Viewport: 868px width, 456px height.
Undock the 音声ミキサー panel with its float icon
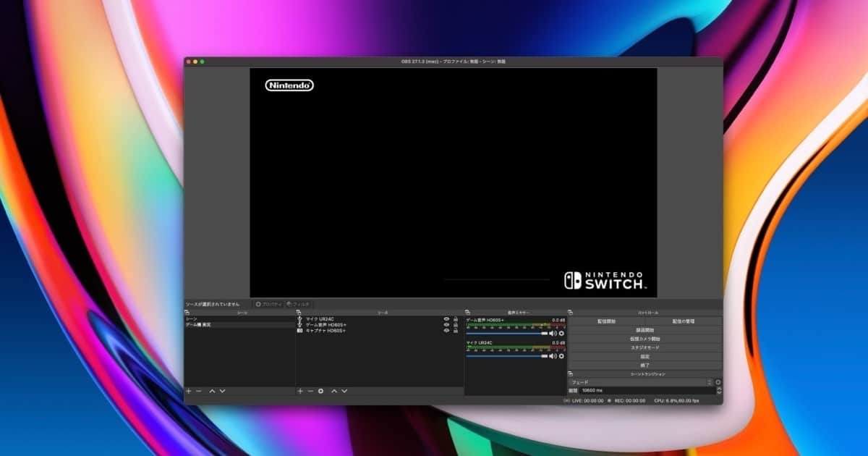tap(467, 313)
